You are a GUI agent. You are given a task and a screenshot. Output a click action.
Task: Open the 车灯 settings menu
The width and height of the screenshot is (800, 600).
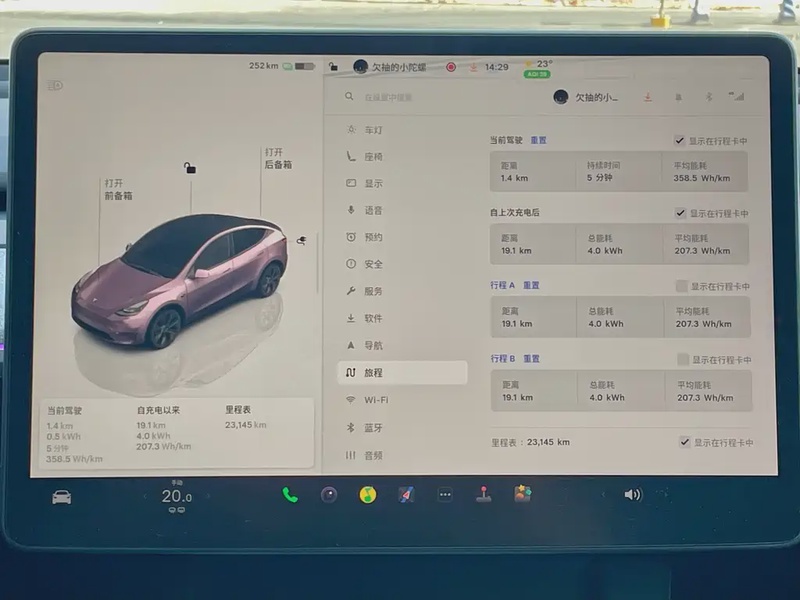372,130
